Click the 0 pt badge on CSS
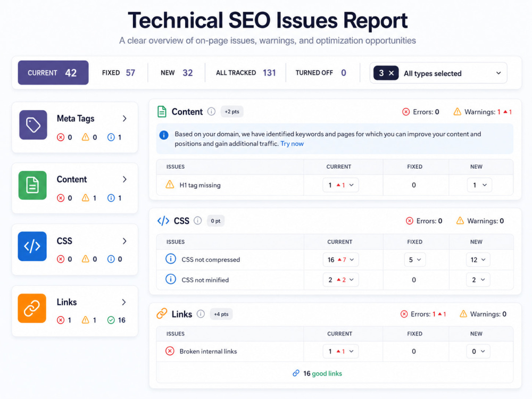Screen dimensions: 532x399 [x=215, y=221]
